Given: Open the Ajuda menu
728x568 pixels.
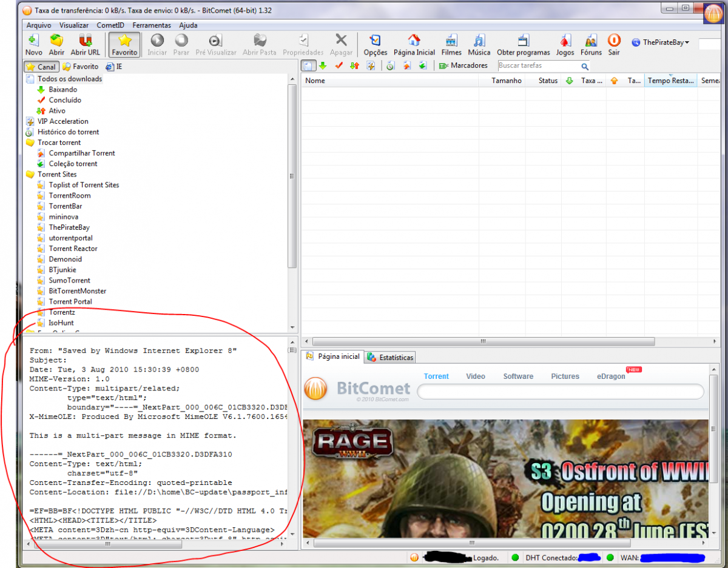Looking at the screenshot, I should point(188,25).
